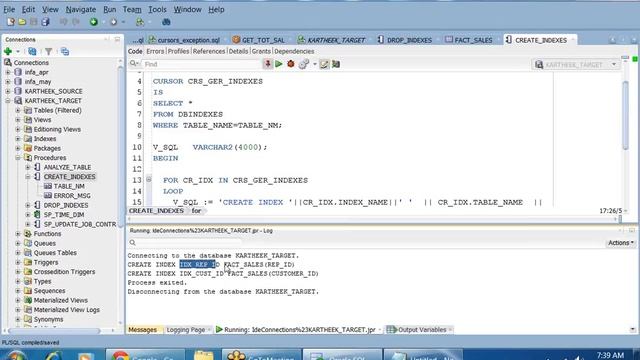The width and height of the screenshot is (640, 360).
Task: Switch to the Logging Page tab
Action: tap(186, 330)
